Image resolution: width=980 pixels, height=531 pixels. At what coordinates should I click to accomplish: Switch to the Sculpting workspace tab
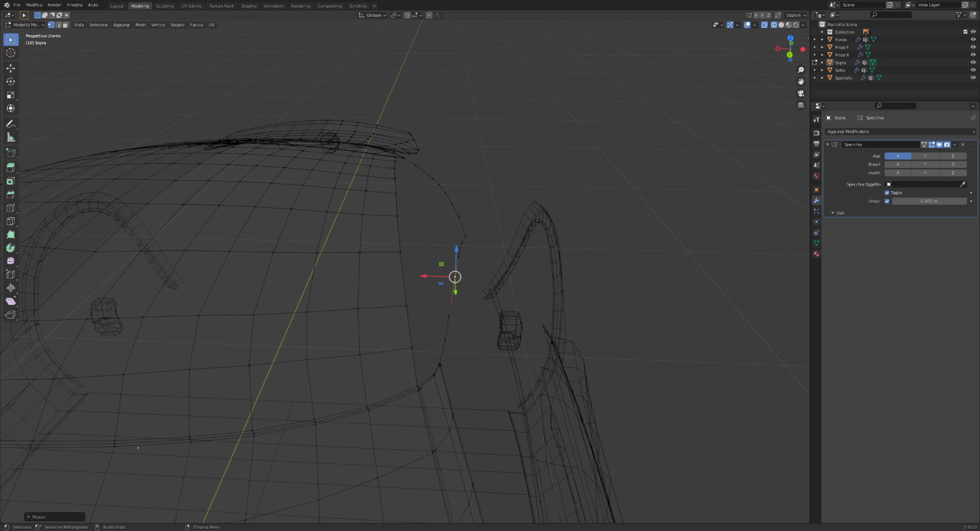[165, 6]
